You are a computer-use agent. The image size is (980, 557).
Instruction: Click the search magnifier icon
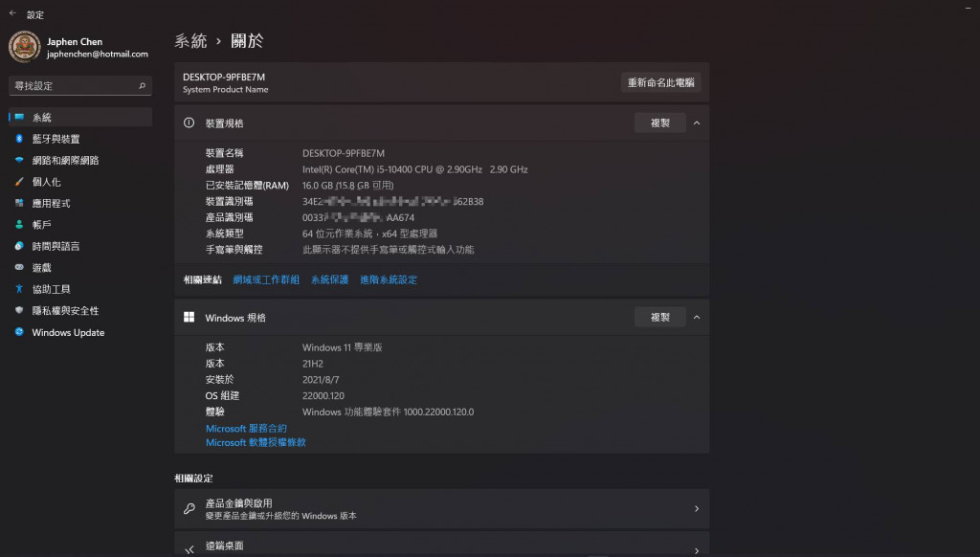(x=142, y=85)
